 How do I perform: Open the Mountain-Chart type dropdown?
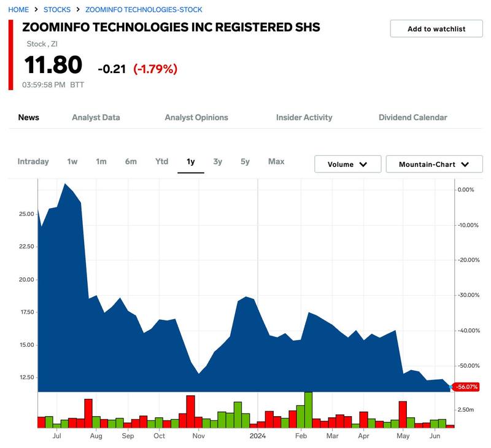pyautogui.click(x=434, y=164)
